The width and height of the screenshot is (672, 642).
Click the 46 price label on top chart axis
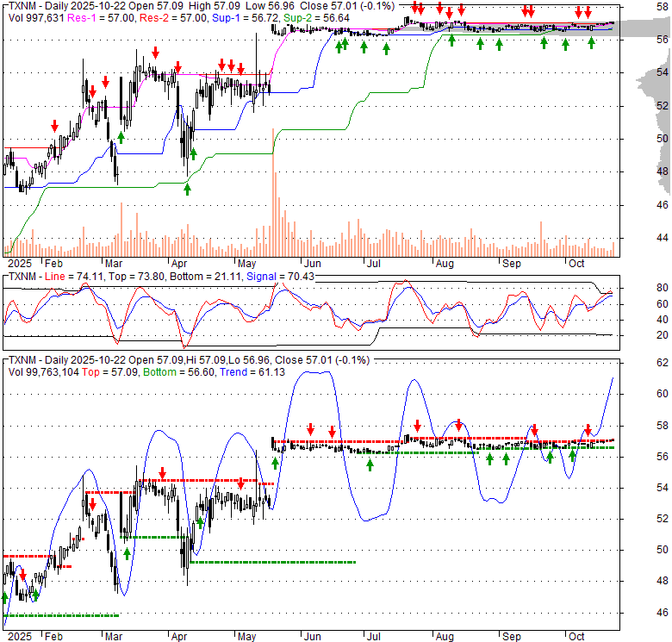(663, 204)
